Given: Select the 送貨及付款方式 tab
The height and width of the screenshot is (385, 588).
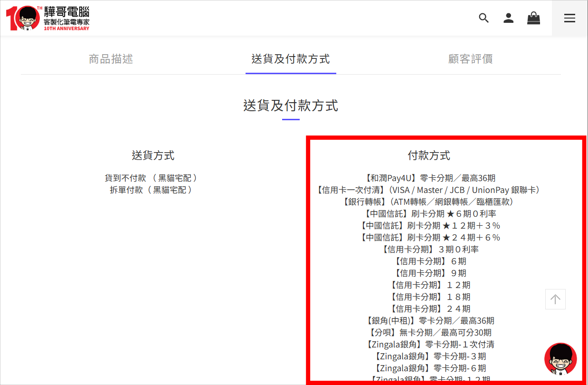Looking at the screenshot, I should 291,59.
